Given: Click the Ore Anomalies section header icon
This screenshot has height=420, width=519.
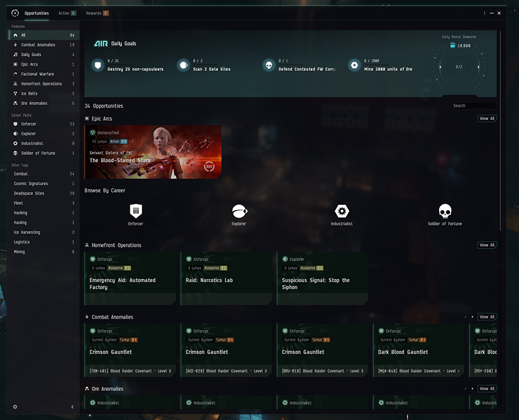Looking at the screenshot, I should pyautogui.click(x=87, y=389).
